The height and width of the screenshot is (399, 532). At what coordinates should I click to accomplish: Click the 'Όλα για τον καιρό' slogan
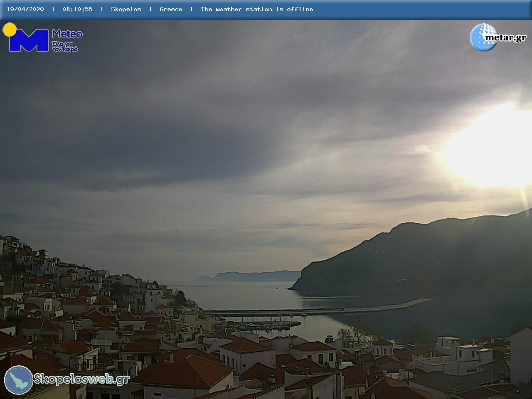tap(65, 46)
